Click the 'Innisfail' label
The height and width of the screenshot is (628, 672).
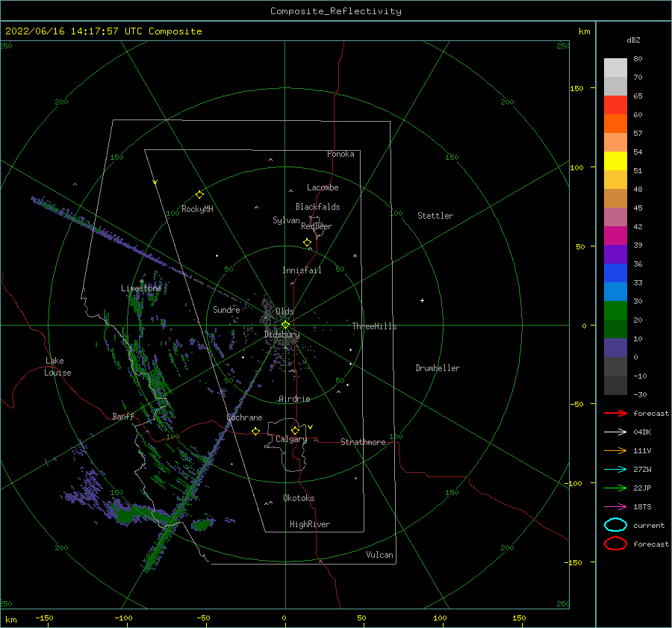[302, 270]
